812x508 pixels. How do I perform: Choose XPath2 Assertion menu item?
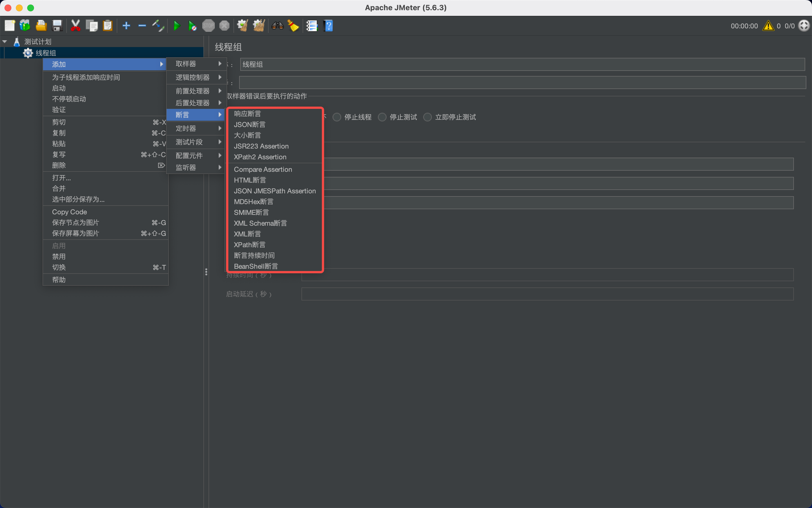pyautogui.click(x=275, y=157)
